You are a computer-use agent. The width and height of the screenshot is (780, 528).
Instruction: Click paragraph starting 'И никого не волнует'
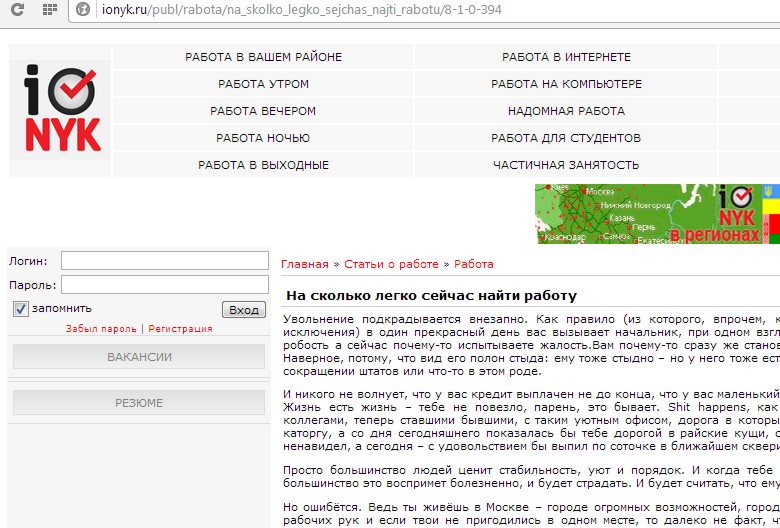pos(531,420)
